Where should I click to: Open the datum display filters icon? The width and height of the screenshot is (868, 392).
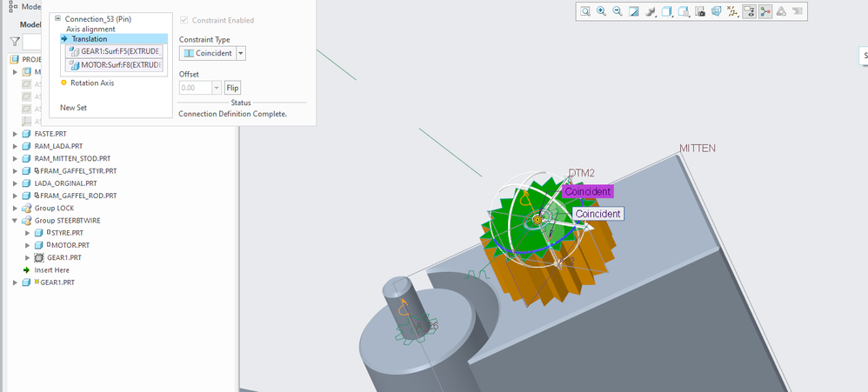[x=733, y=11]
